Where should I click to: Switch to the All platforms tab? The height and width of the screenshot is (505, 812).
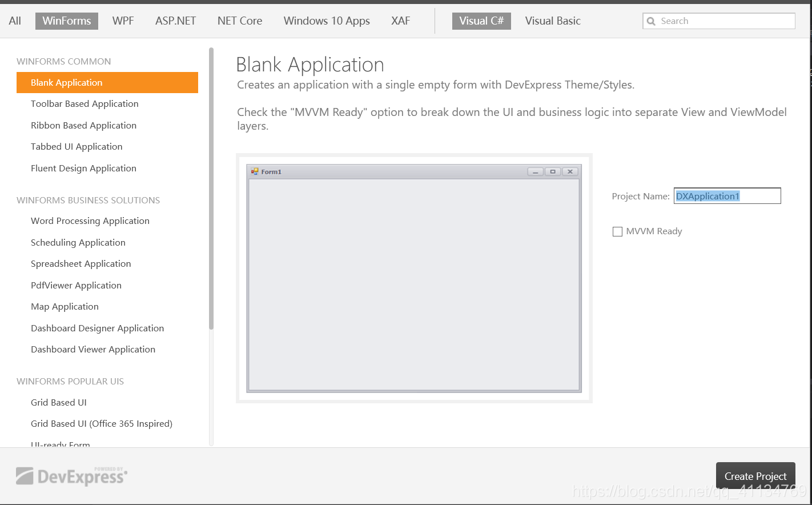tap(15, 21)
